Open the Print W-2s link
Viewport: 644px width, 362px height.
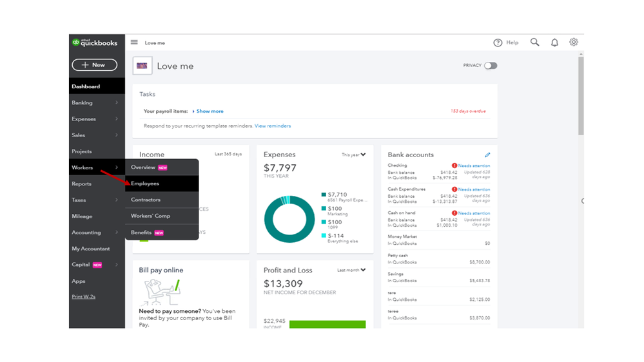coord(83,297)
